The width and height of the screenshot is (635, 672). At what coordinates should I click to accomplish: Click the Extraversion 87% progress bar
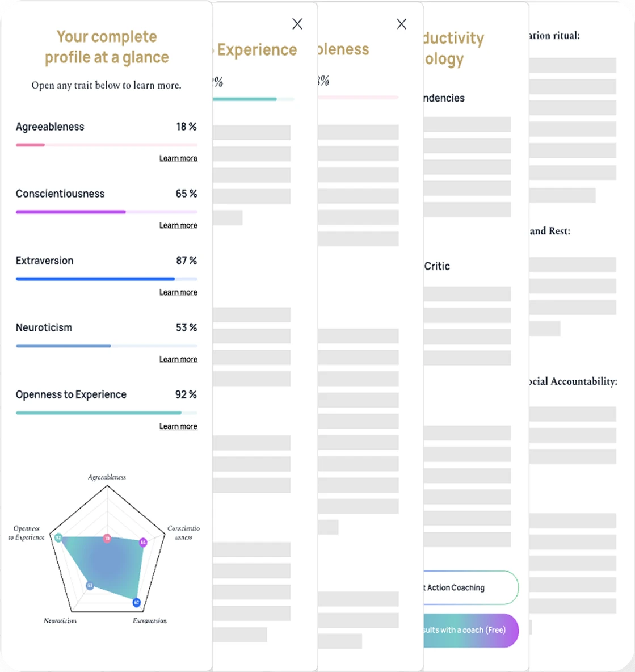coord(106,279)
